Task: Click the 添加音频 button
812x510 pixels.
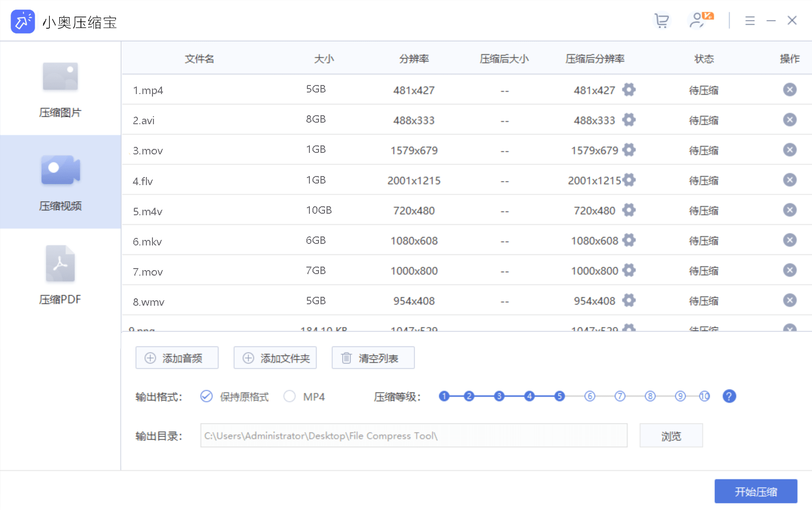Action: [177, 358]
